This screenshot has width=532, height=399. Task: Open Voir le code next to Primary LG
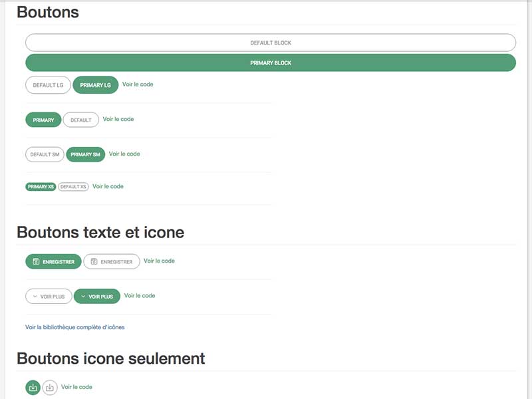click(138, 84)
